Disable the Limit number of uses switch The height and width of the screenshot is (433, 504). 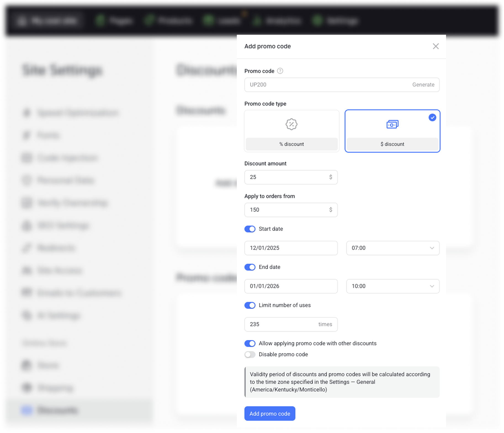[x=250, y=305]
